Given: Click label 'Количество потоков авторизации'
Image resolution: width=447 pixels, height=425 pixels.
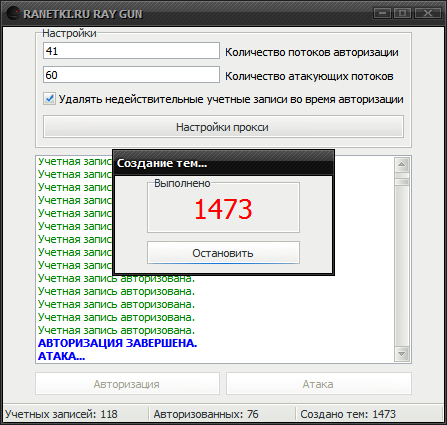Looking at the screenshot, I should coord(312,52).
